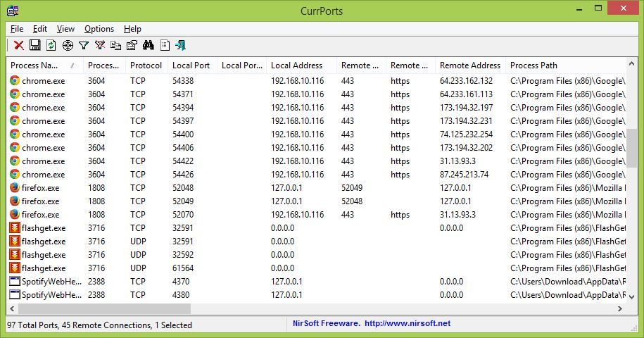Click Spotify window icon on port 4370 row
This screenshot has height=338, width=644.
[15, 282]
